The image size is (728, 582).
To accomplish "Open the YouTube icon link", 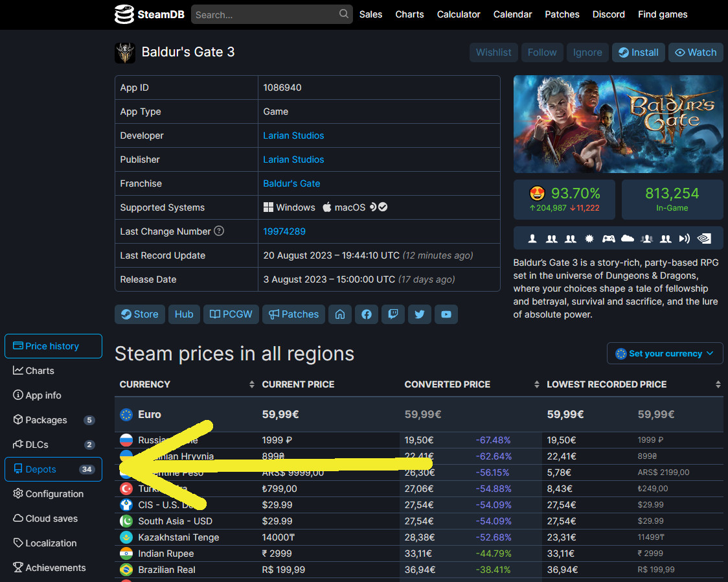I will (446, 314).
